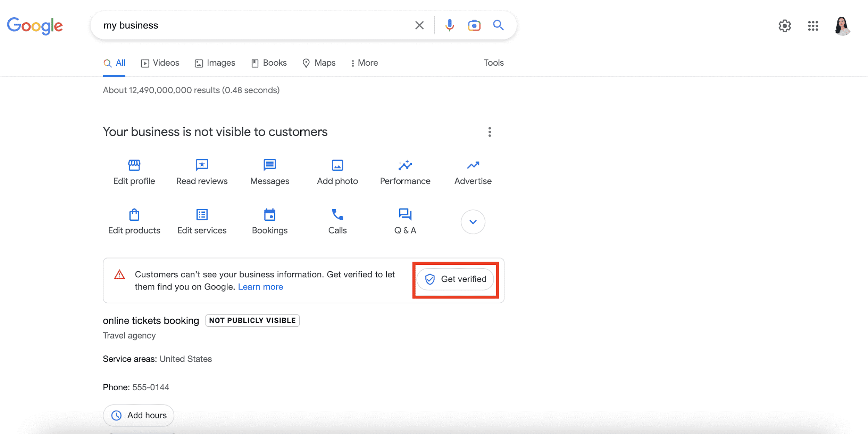Switch to the Videos tab
The width and height of the screenshot is (868, 434).
(x=160, y=63)
